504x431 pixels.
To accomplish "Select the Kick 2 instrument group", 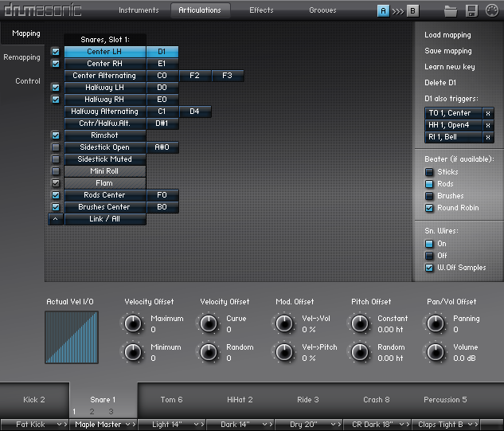I will pos(34,400).
